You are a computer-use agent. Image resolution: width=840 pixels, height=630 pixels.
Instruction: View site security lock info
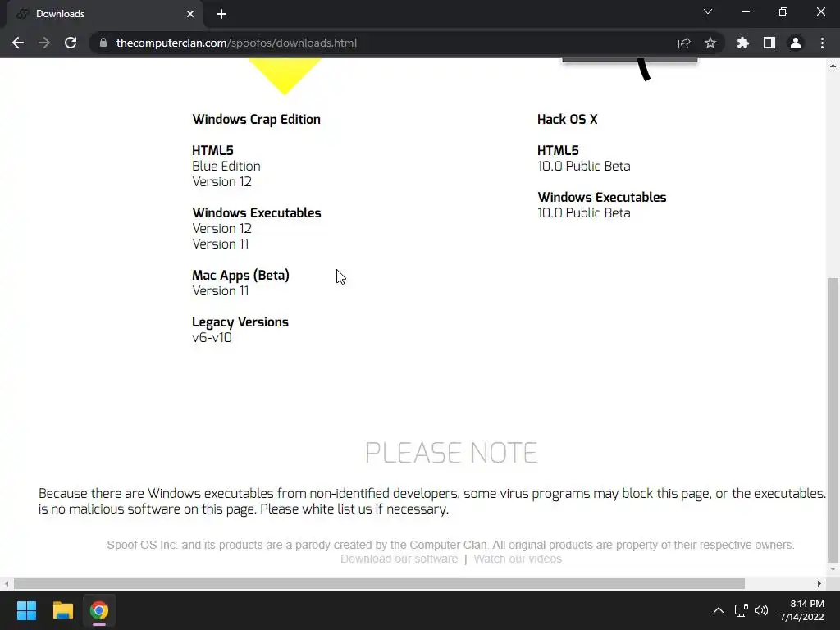click(x=103, y=43)
